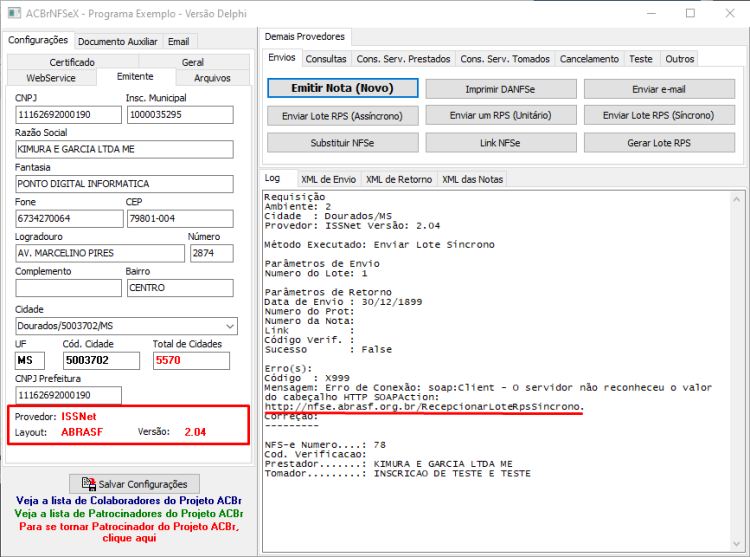
Task: Click the CNPJ Prefeitura input field
Action: point(68,395)
